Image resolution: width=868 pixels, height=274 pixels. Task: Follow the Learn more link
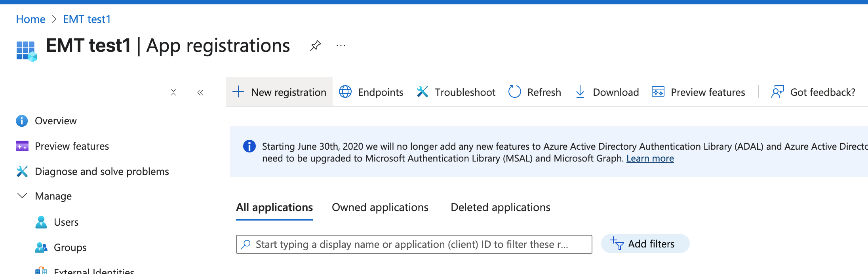(x=650, y=158)
